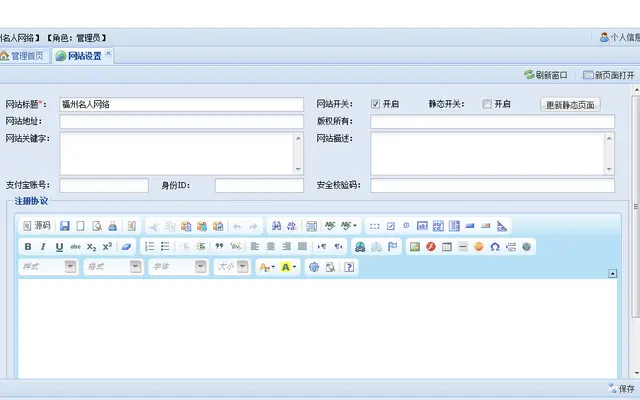
Task: Center-align text in editor
Action: click(x=271, y=247)
